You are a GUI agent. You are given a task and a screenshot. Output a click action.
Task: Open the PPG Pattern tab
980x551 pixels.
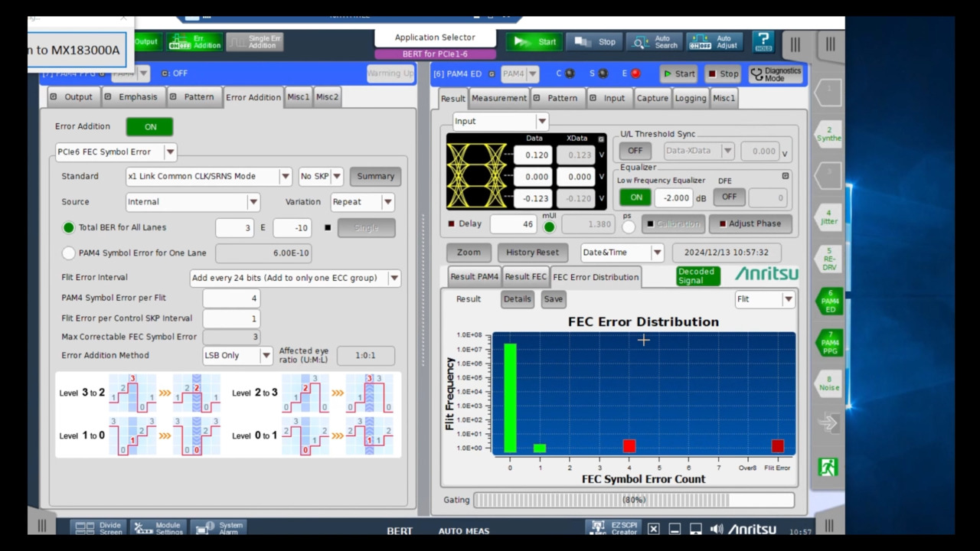tap(192, 97)
